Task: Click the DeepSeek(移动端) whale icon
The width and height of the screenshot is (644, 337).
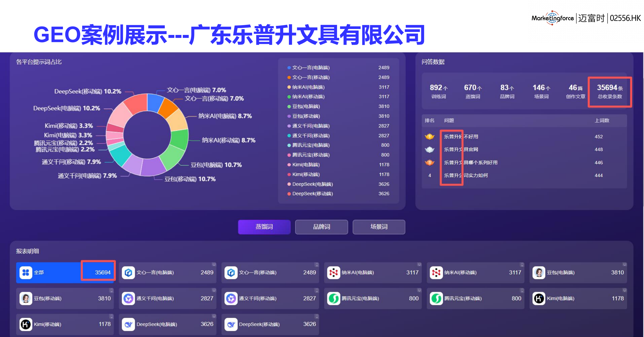Action: click(x=231, y=324)
